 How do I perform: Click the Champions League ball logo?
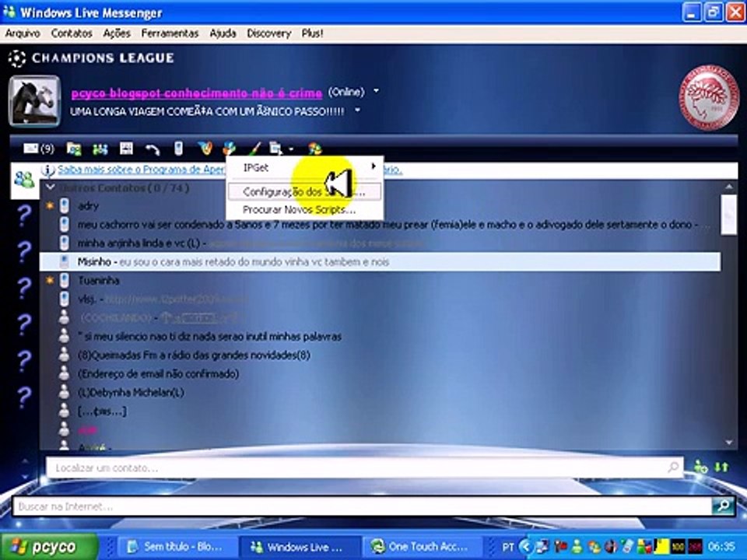[x=17, y=58]
